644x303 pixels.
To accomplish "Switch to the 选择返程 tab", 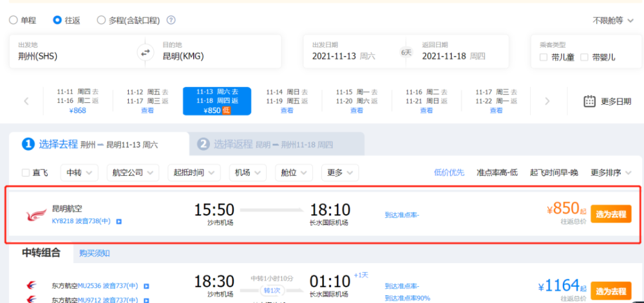I will (x=277, y=144).
